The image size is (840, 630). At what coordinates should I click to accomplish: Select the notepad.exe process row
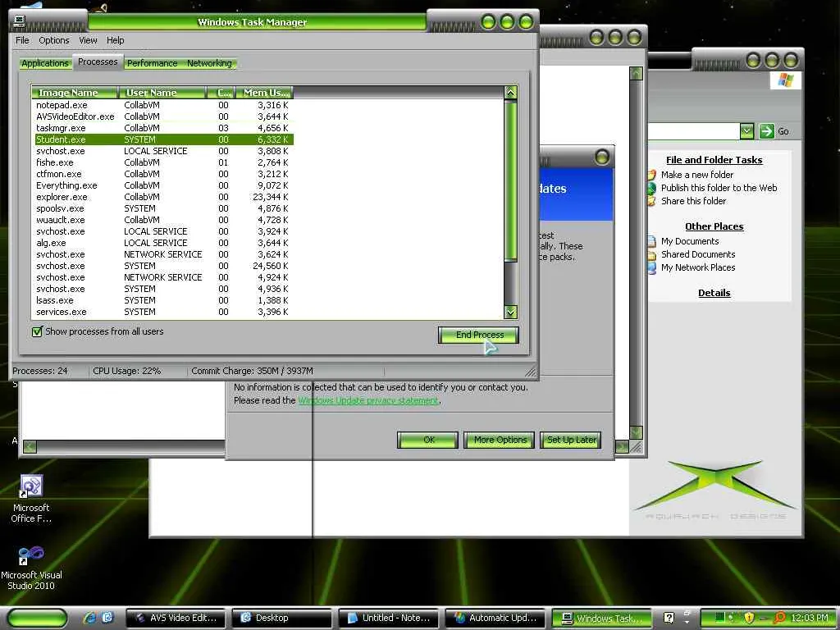pos(163,105)
